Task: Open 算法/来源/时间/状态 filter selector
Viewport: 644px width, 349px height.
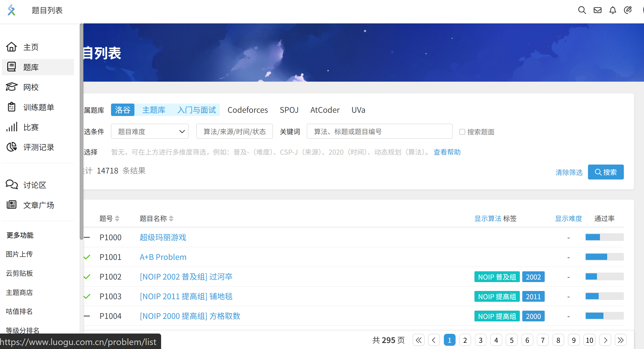Action: (x=234, y=131)
